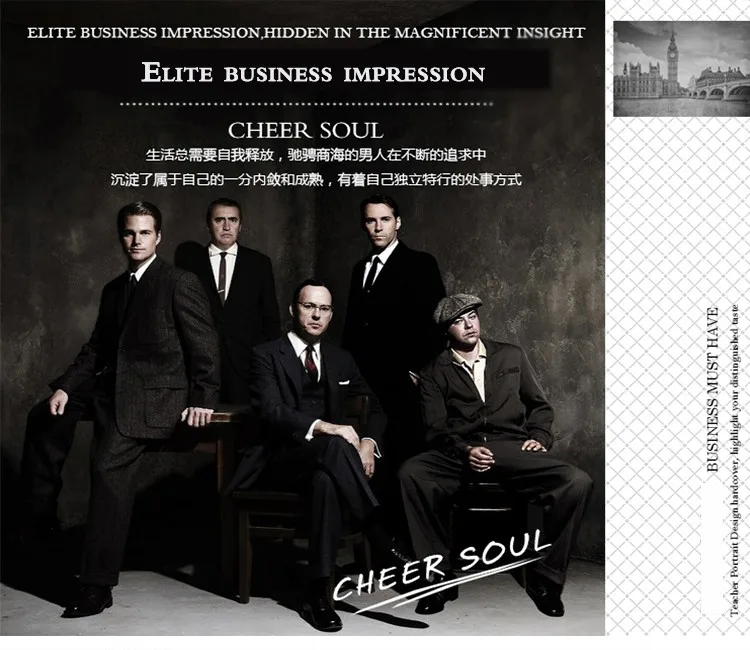The height and width of the screenshot is (650, 750).
Task: Click the large ELITE BUSINESS IMPRESSION heading
Action: (x=313, y=73)
